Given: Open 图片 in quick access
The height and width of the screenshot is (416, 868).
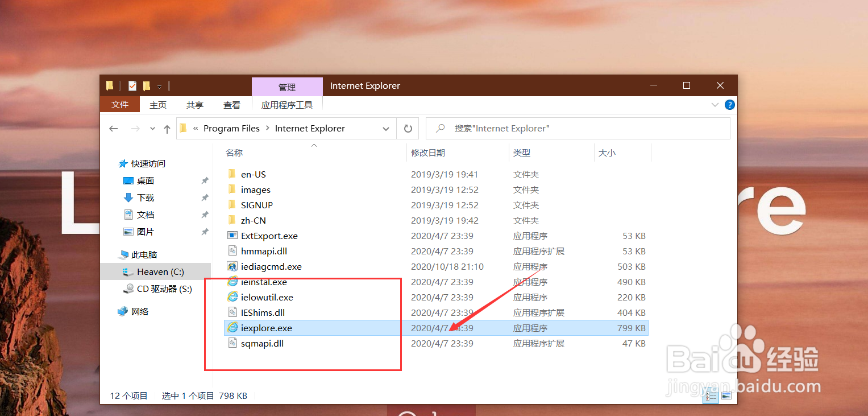Looking at the screenshot, I should click(146, 232).
